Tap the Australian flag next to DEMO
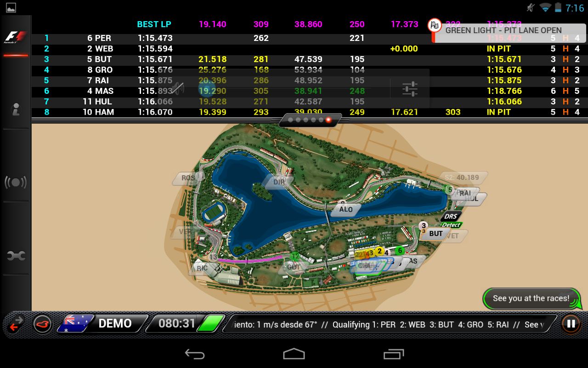Image resolution: width=588 pixels, height=368 pixels. (75, 323)
